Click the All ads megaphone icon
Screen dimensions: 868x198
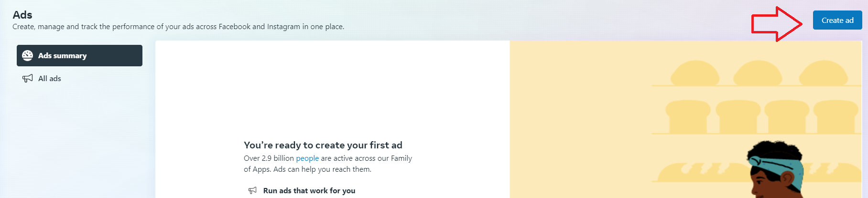(x=28, y=78)
